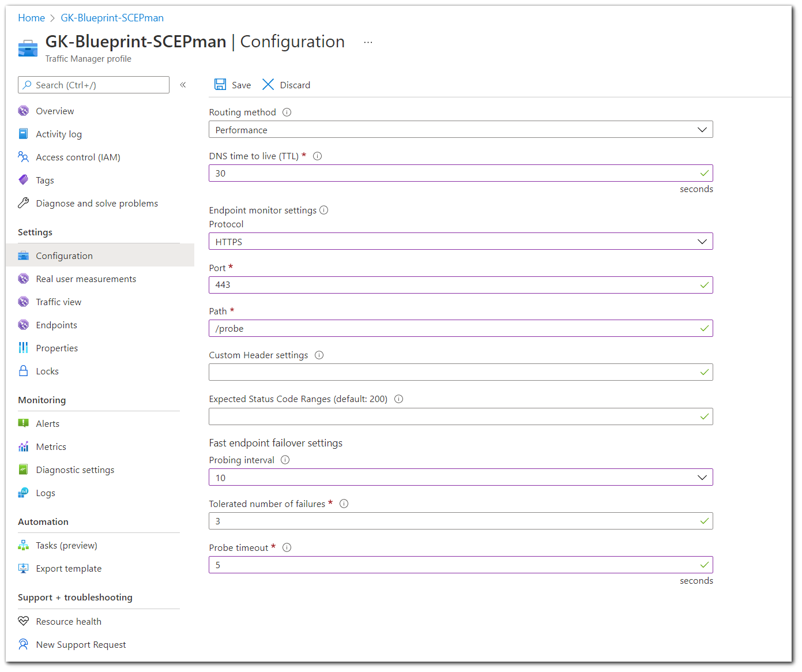Click the Discard button label
Viewport: 802px width, 672px height.
(x=295, y=85)
